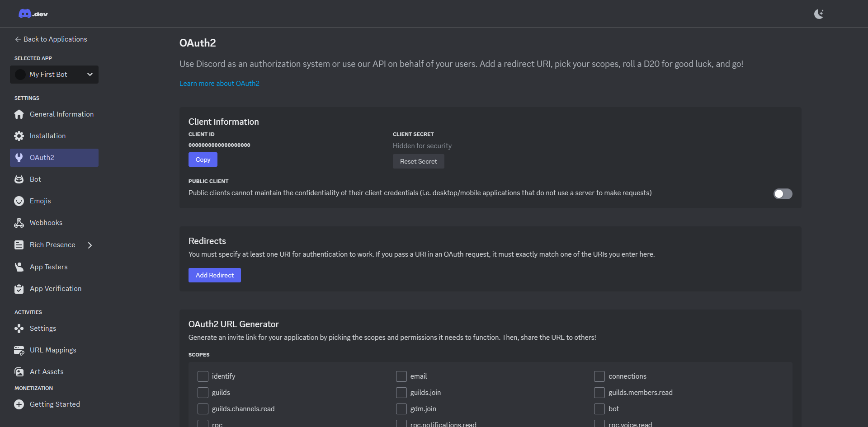Click the OAuth2 wrench icon

pyautogui.click(x=19, y=158)
